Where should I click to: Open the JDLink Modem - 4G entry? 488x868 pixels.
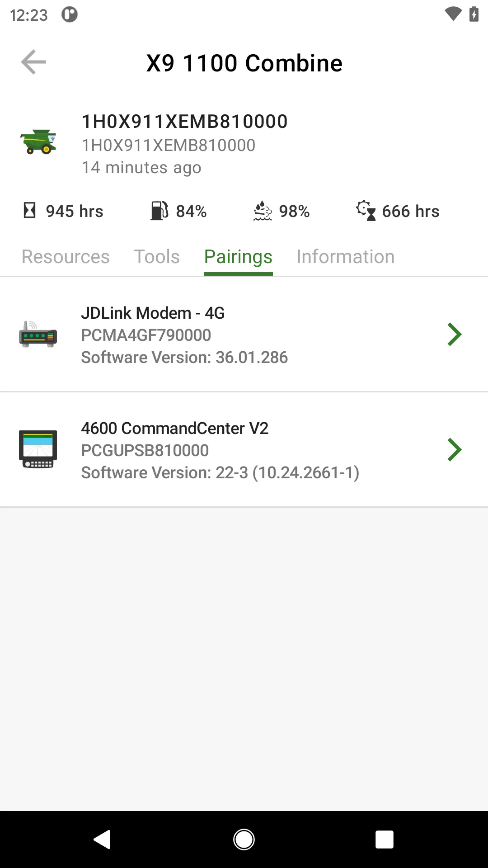coord(244,335)
